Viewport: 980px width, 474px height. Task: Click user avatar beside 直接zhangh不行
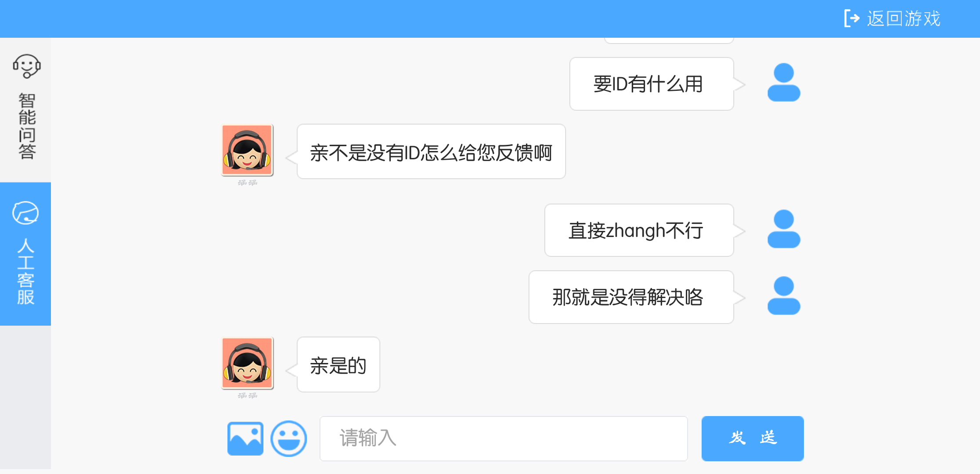pos(784,229)
